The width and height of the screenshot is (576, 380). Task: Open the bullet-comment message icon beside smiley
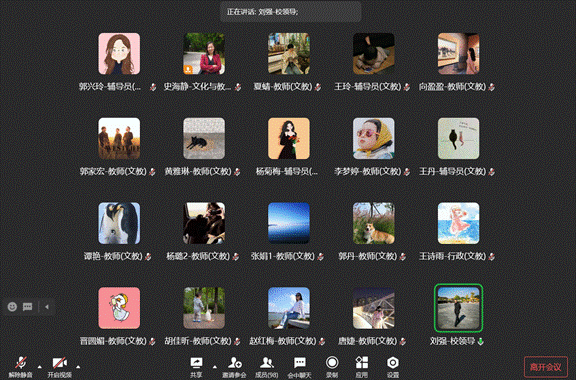click(x=28, y=307)
